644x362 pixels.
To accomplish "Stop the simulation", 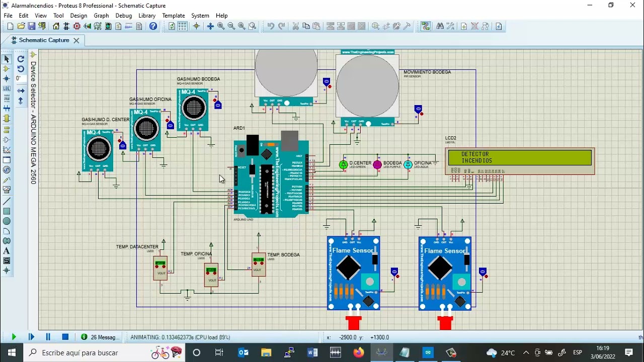I will tap(65, 337).
